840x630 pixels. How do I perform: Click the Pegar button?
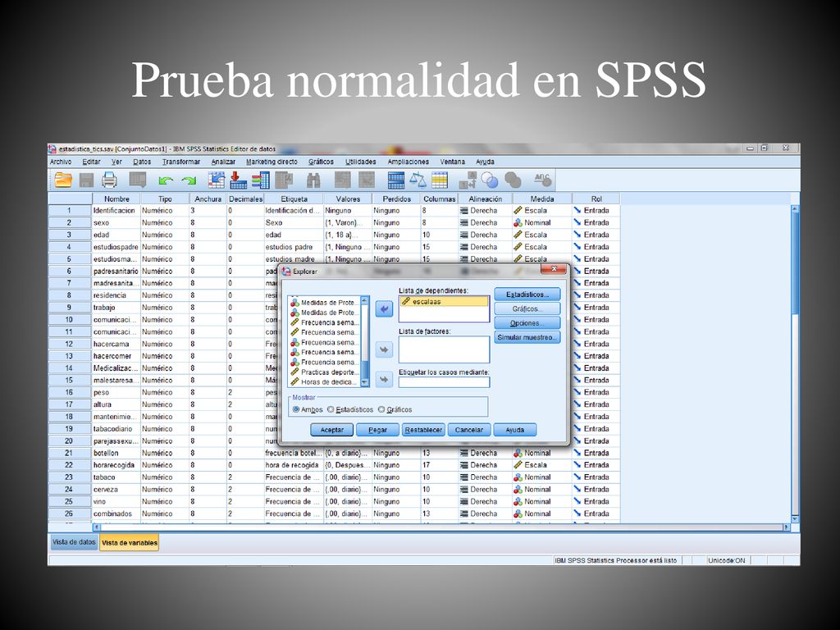(377, 430)
